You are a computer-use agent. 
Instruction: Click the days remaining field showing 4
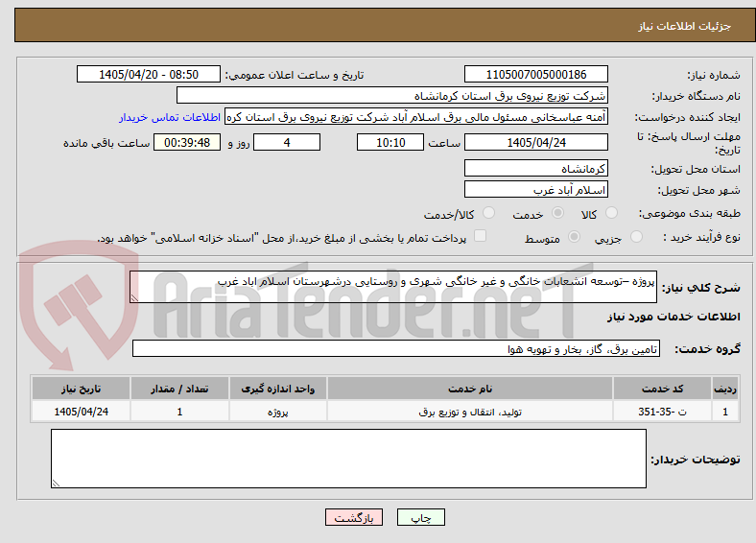coord(287,142)
